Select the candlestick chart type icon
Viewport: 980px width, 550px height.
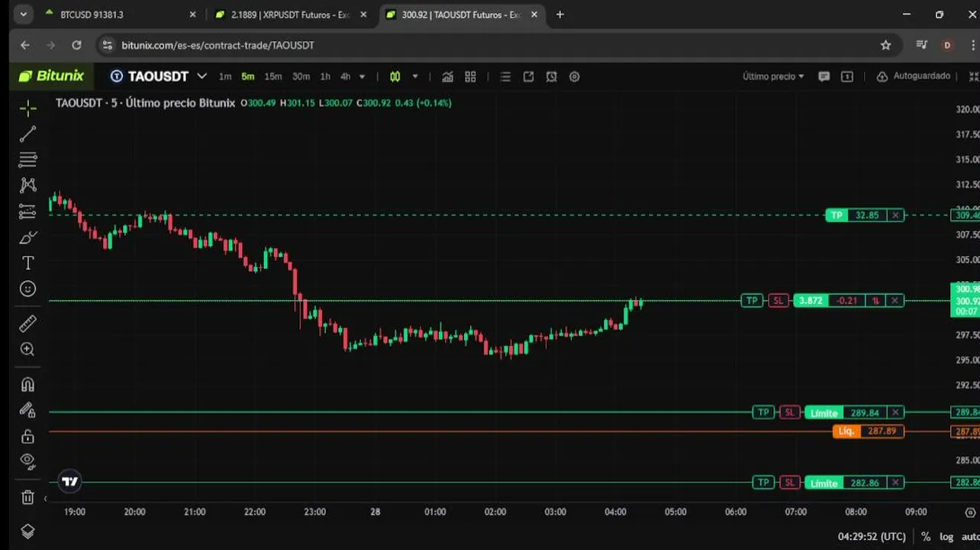pos(395,76)
